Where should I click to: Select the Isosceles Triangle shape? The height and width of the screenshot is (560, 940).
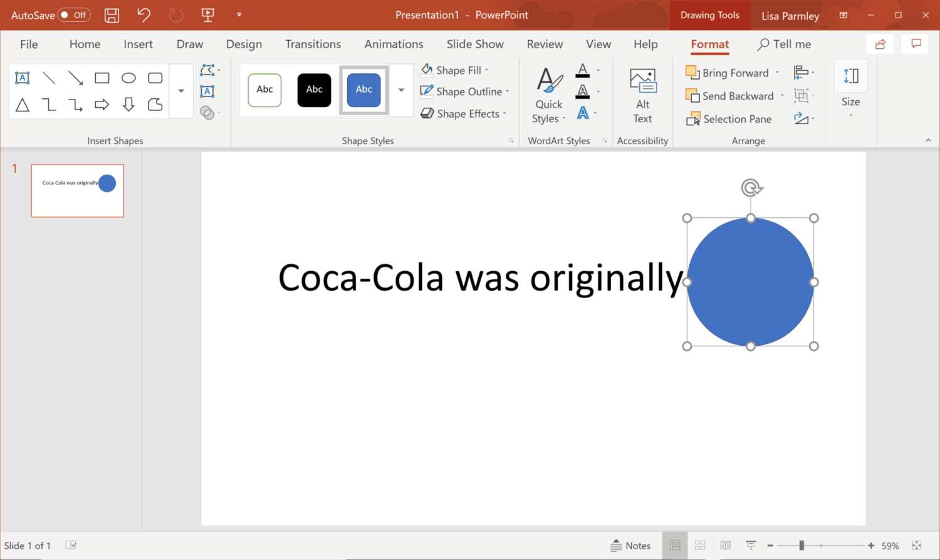click(23, 105)
